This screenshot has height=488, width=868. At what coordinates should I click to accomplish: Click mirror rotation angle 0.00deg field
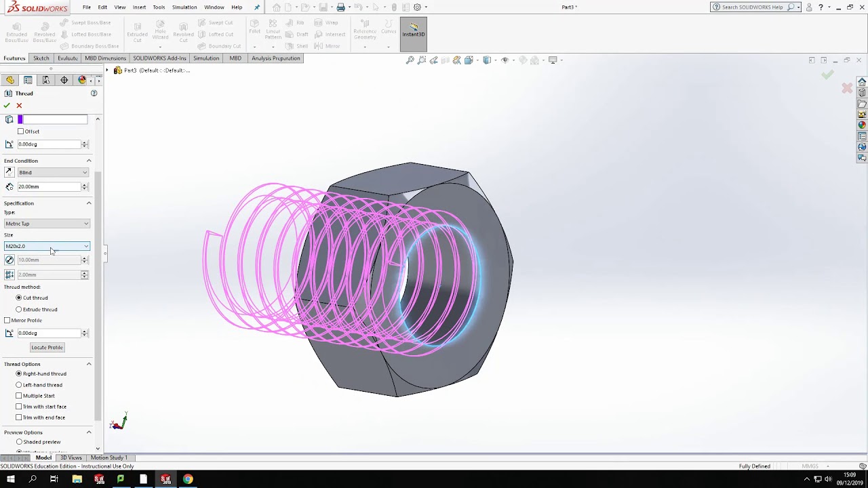point(49,333)
